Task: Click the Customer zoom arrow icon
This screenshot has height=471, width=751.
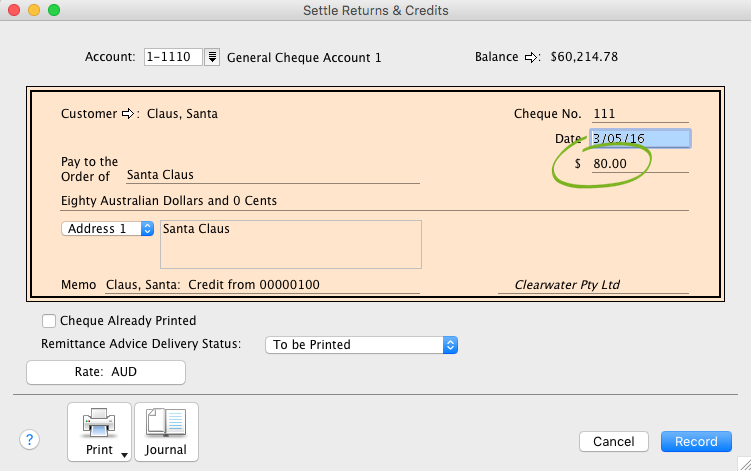Action: coord(128,114)
